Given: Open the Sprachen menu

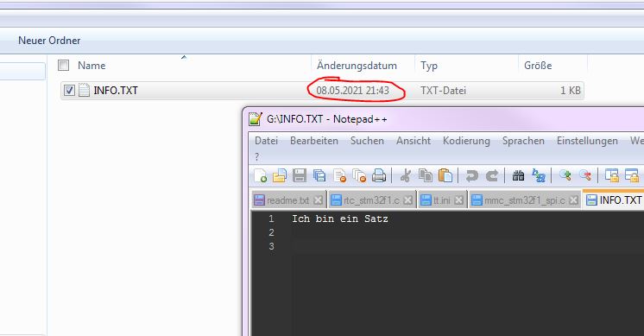Looking at the screenshot, I should pos(523,141).
